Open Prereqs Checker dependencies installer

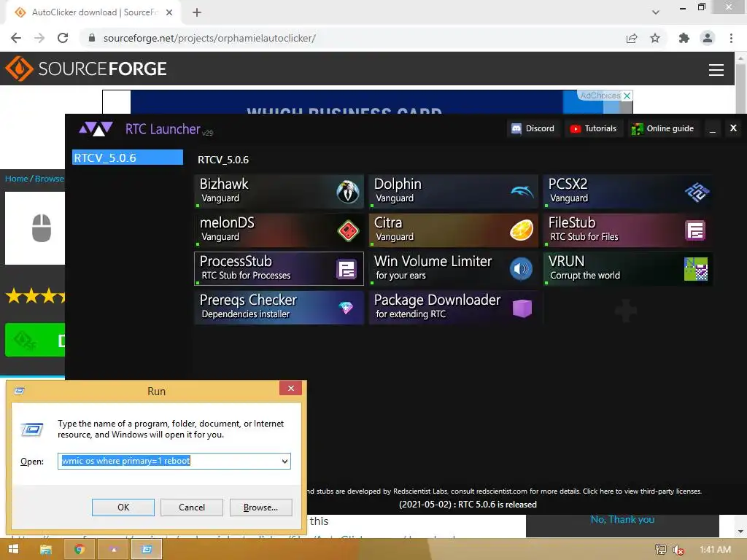tap(279, 307)
